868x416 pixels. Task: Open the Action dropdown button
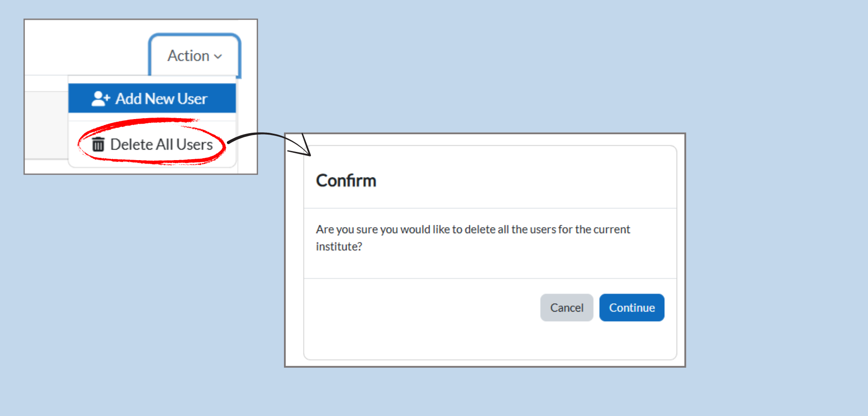pyautogui.click(x=194, y=56)
